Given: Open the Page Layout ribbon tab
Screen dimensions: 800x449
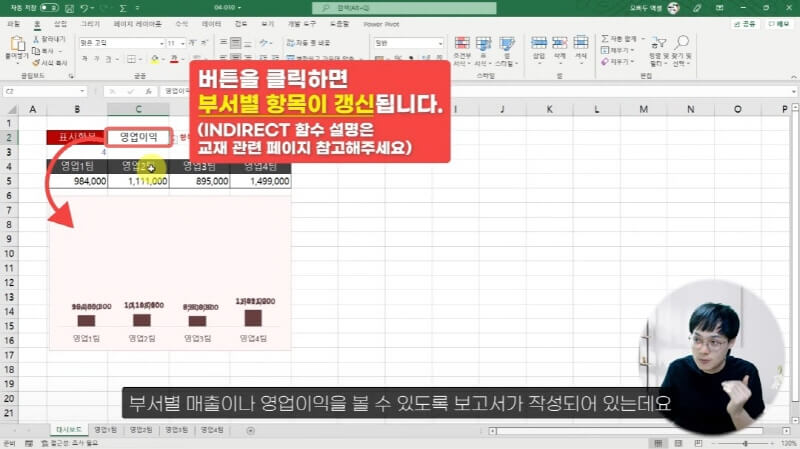Looking at the screenshot, I should click(x=137, y=24).
